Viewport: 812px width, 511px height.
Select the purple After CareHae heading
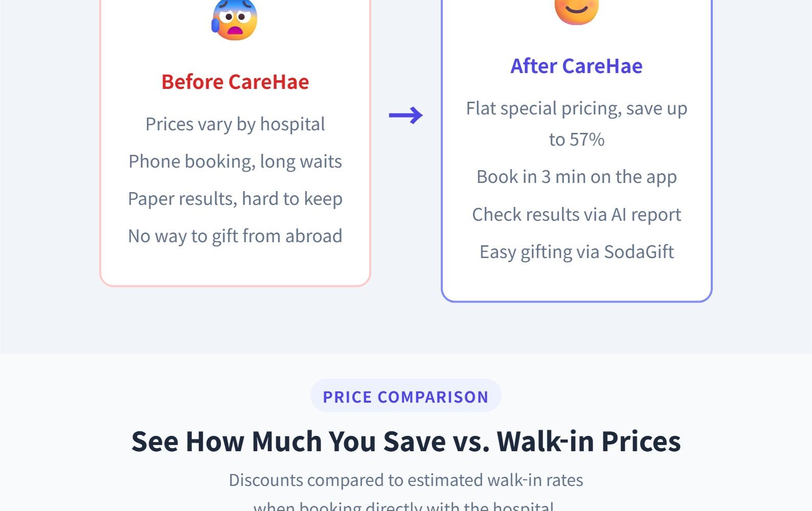click(576, 66)
